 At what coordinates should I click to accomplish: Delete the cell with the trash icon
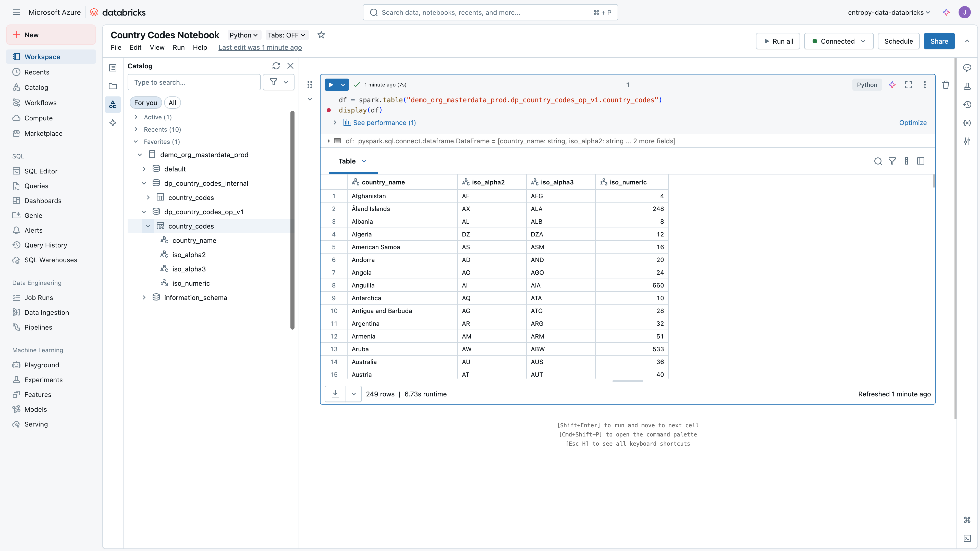tap(946, 85)
